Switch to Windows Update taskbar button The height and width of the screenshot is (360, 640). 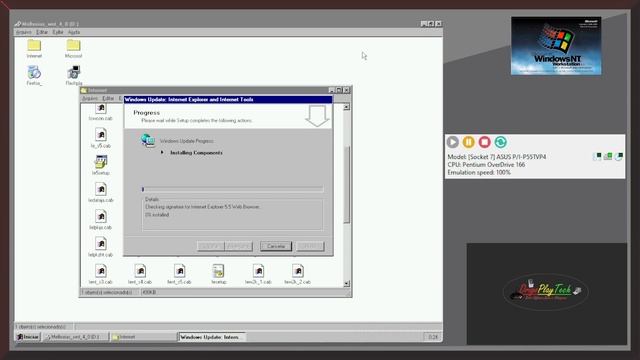point(211,337)
